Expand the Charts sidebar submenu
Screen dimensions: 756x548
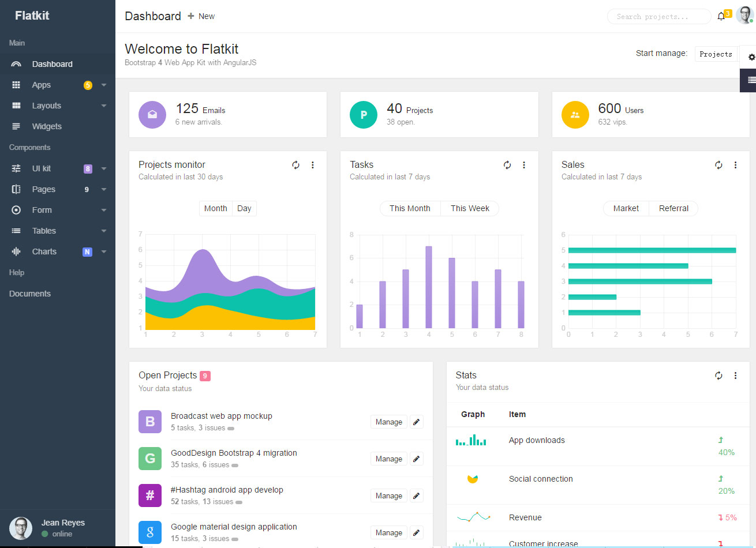pyautogui.click(x=58, y=252)
